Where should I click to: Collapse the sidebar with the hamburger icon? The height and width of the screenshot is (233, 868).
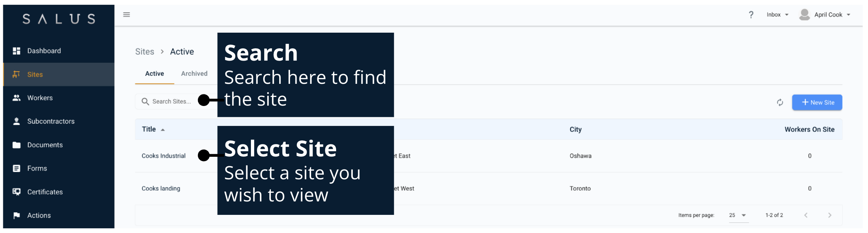point(127,14)
